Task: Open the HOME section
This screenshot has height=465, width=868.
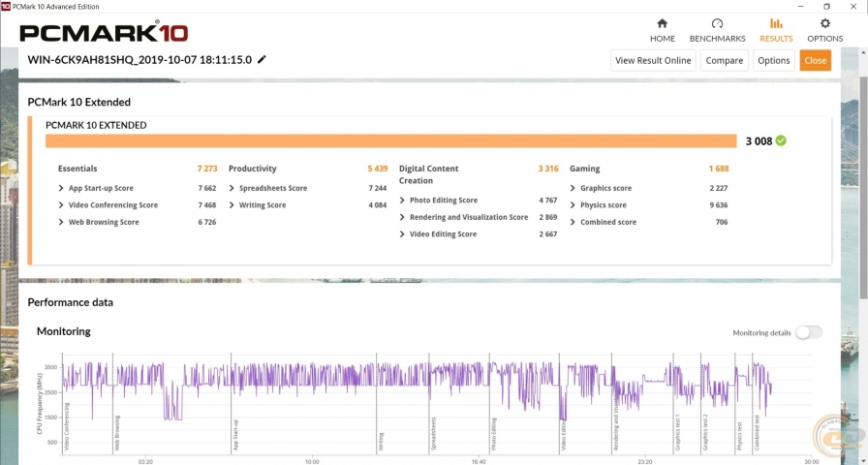Action: click(662, 30)
